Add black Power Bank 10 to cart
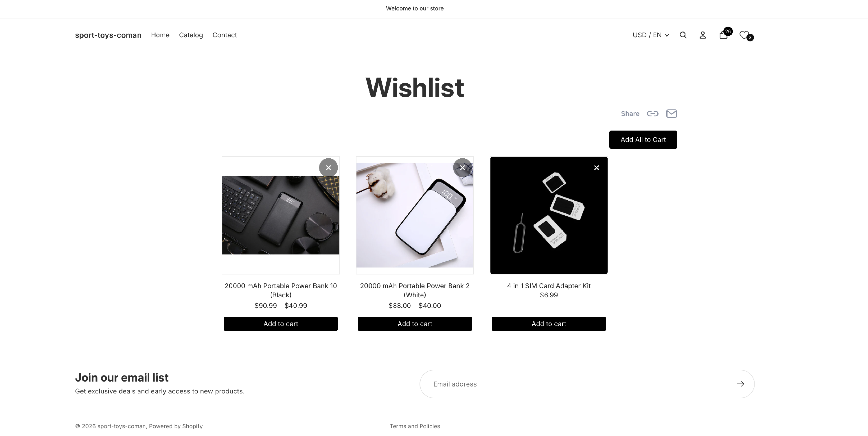The width and height of the screenshot is (868, 436). [281, 324]
